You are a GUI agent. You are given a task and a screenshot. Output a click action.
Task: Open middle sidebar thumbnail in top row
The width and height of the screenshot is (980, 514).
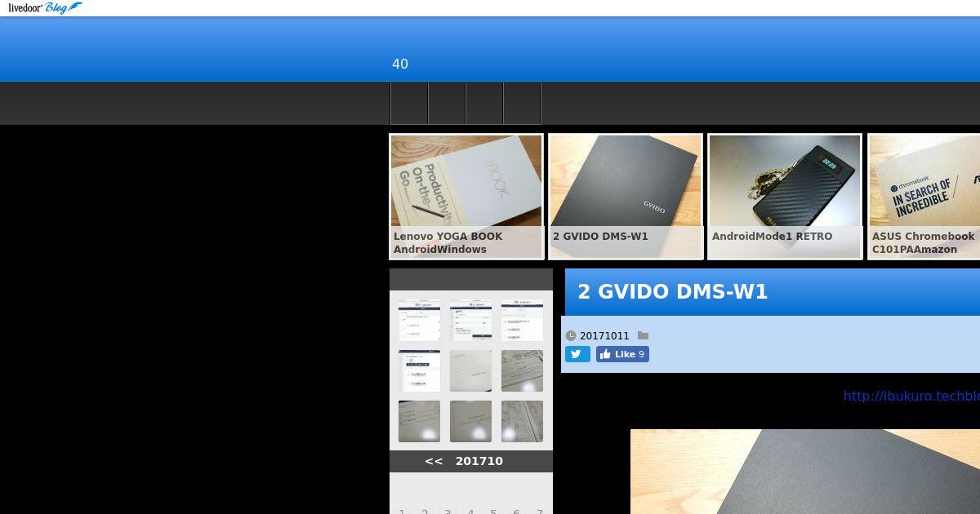tap(471, 321)
